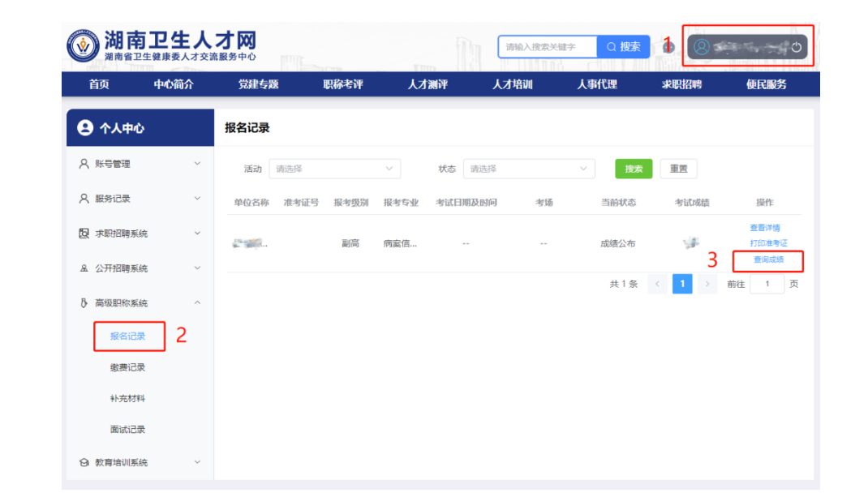Click the 求职招聘系统 sidebar icon

(x=84, y=234)
